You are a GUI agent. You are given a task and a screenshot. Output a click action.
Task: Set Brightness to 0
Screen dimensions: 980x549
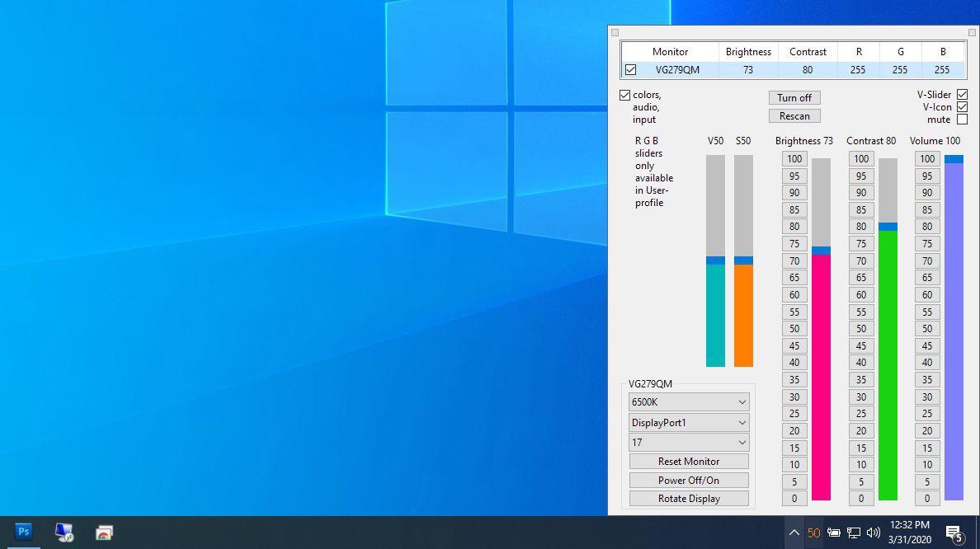[794, 499]
